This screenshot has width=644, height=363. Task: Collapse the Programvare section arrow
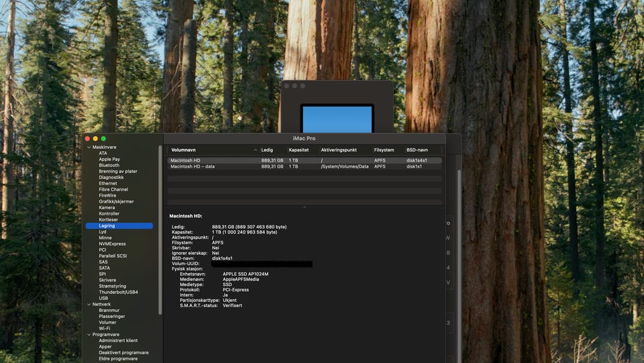[x=88, y=334]
